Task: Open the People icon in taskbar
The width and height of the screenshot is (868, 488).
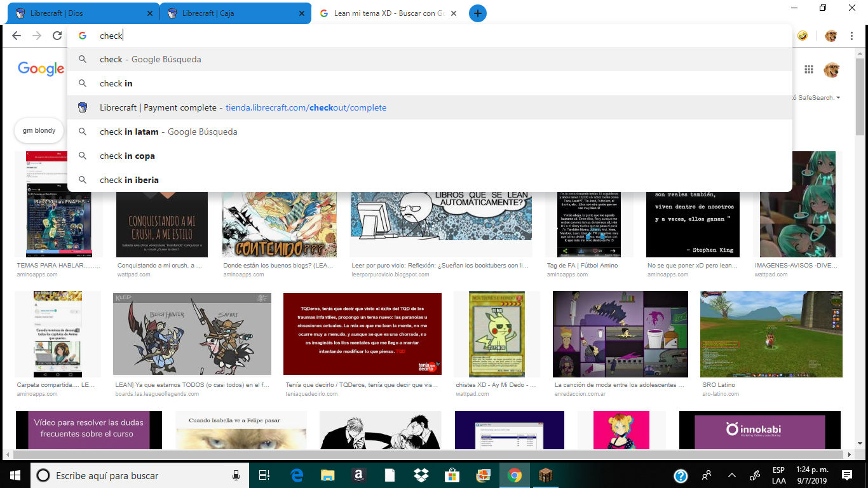Action: pyautogui.click(x=707, y=475)
